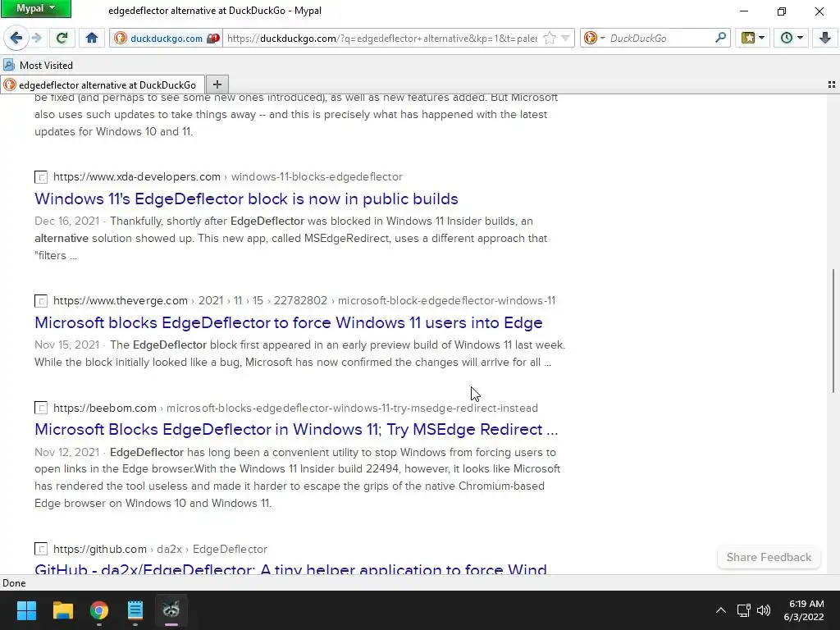Click the page vertical scrollbar thumb

point(833,331)
